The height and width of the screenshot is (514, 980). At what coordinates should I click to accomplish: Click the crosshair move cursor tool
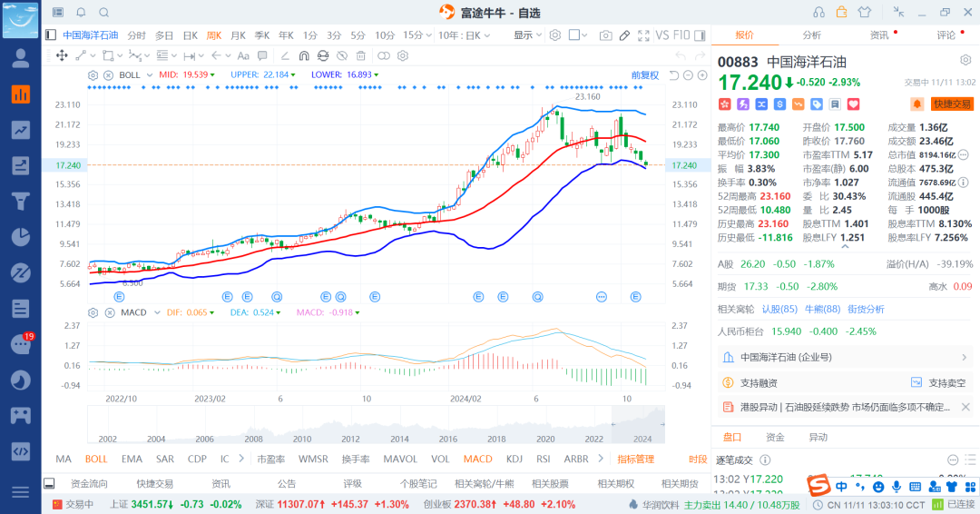(x=62, y=55)
